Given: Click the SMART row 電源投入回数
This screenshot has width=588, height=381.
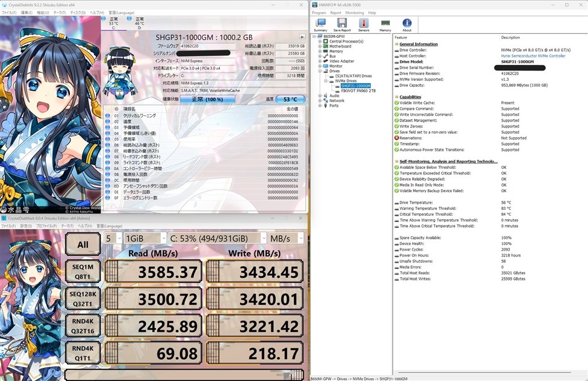Looking at the screenshot, I should 205,174.
